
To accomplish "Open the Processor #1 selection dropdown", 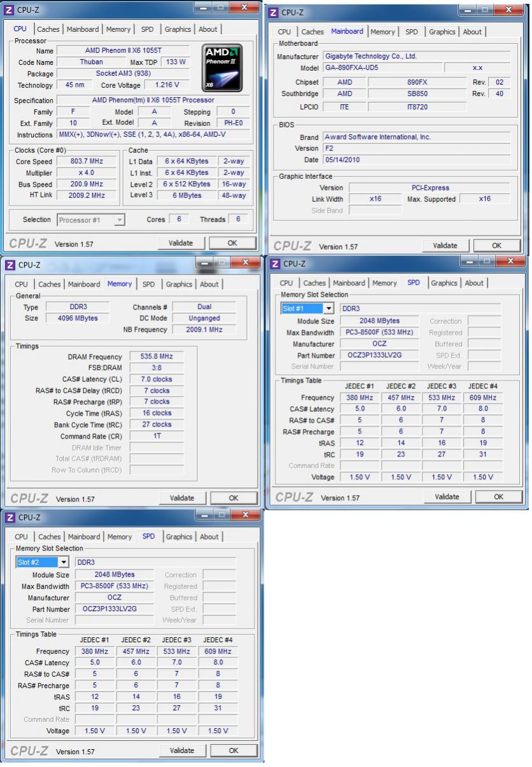I will pos(120,220).
